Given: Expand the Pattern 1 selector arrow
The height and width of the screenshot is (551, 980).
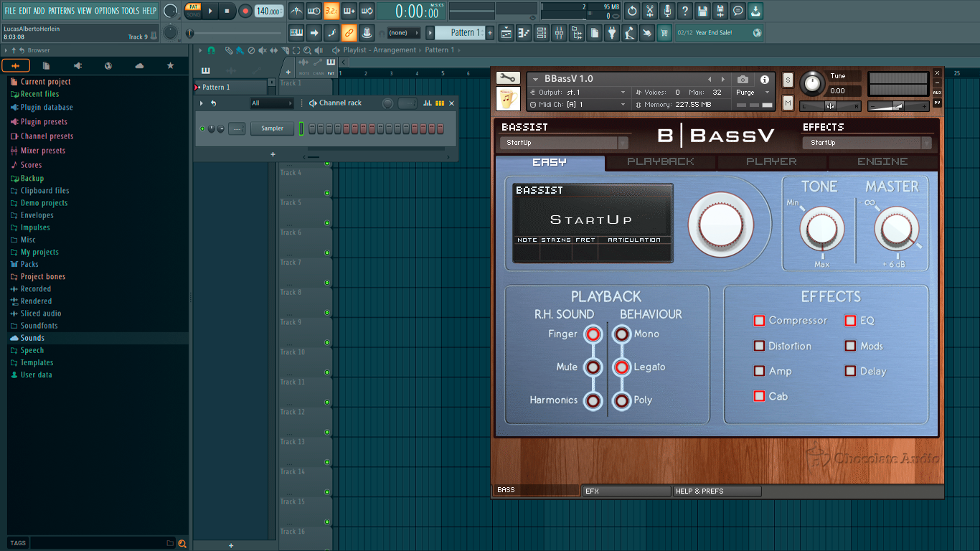Looking at the screenshot, I should [430, 32].
